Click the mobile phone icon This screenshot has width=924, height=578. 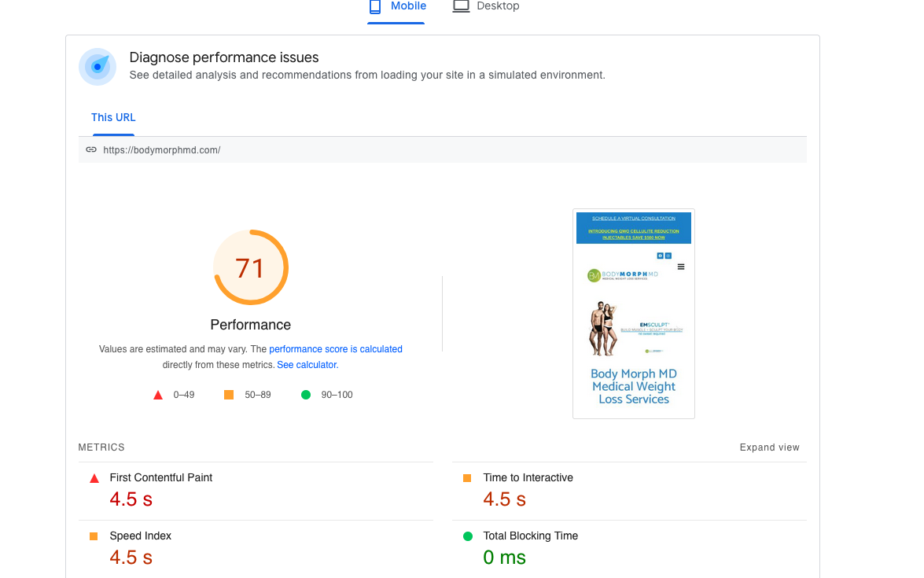point(375,6)
